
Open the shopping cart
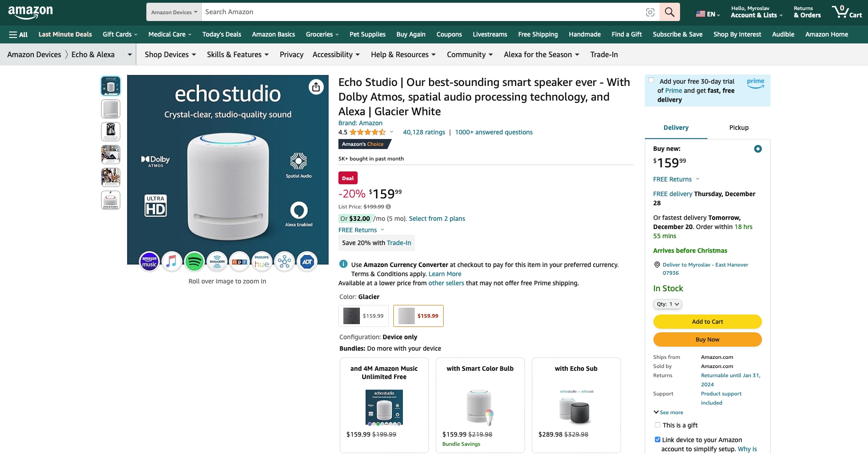click(847, 12)
